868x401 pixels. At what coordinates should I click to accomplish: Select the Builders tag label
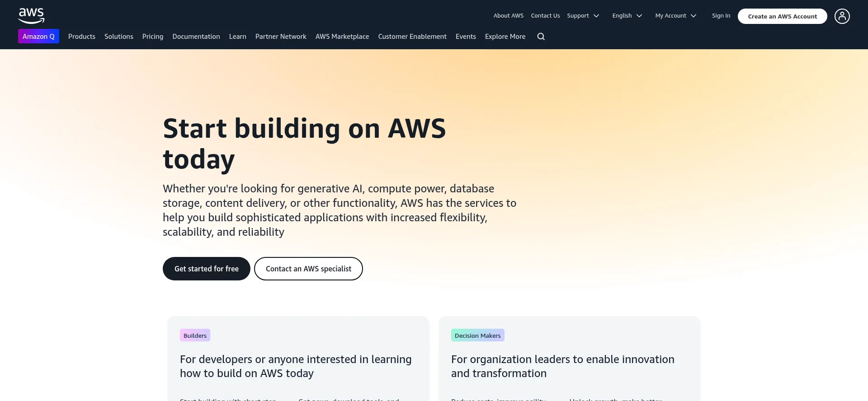[x=195, y=336]
